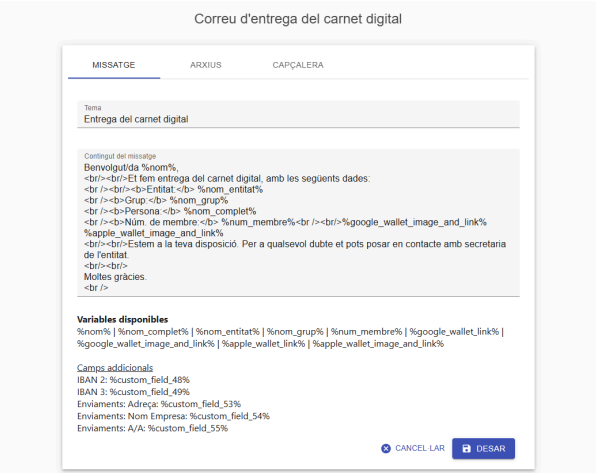Click the CANCEL·LAR button

(413, 449)
